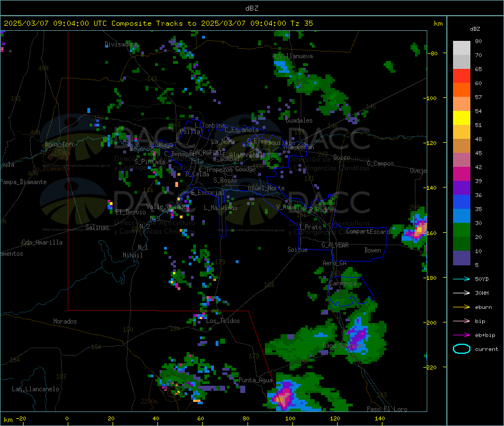
Task: Select the bright green 20–30 dBZ swatch
Action: [461, 230]
